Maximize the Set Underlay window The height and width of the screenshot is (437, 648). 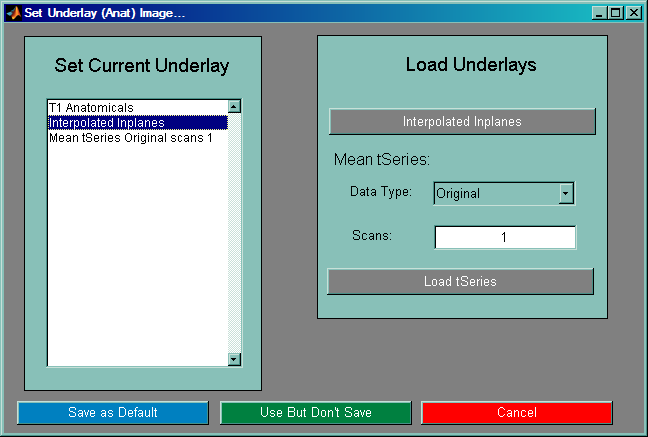click(x=615, y=13)
